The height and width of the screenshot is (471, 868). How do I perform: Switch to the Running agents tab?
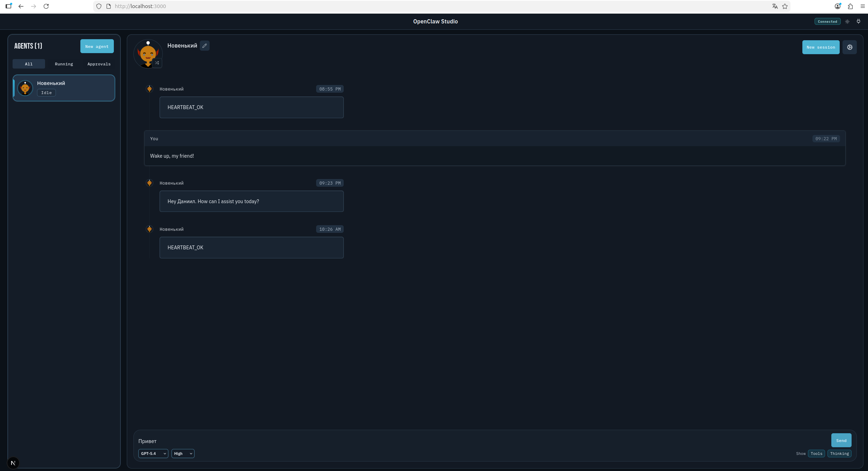tap(64, 64)
